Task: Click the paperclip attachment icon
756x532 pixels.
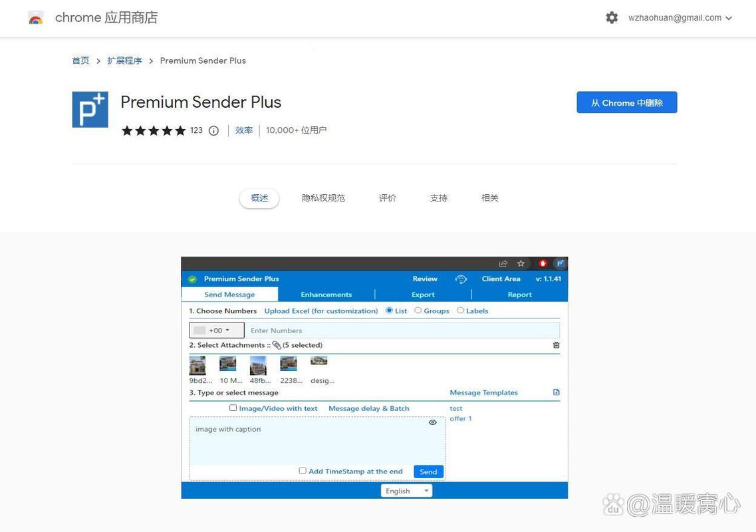Action: (276, 345)
